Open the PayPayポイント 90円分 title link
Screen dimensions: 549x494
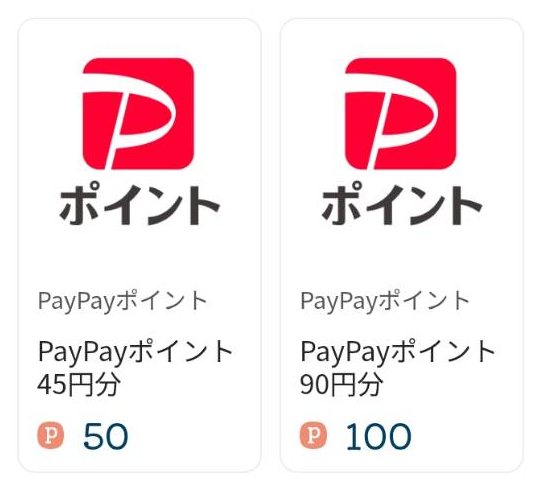398,368
